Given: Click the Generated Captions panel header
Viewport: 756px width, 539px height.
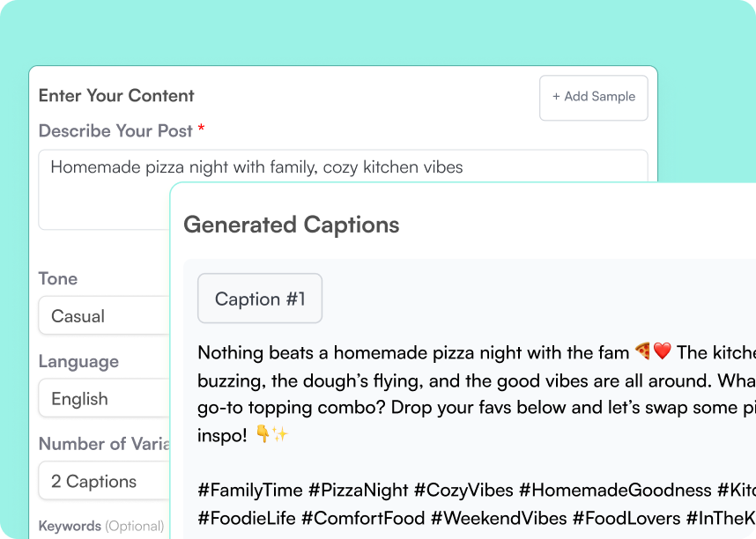Looking at the screenshot, I should [291, 225].
